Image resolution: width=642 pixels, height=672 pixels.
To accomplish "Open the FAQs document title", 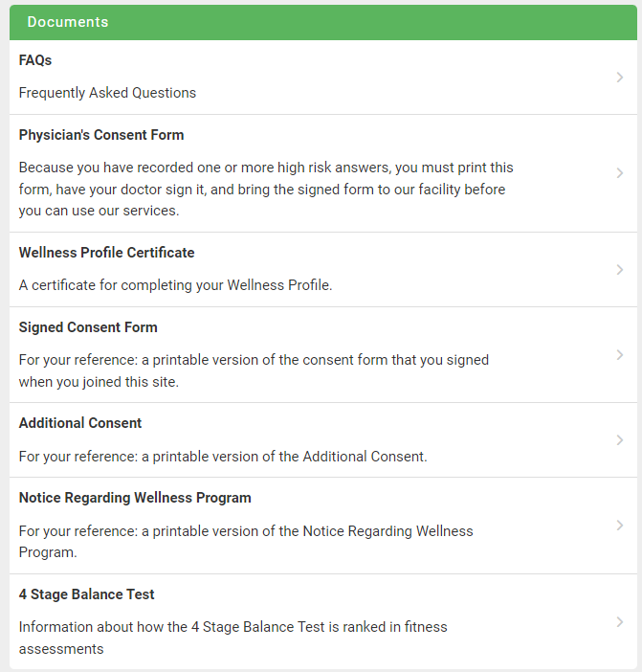I will (35, 60).
